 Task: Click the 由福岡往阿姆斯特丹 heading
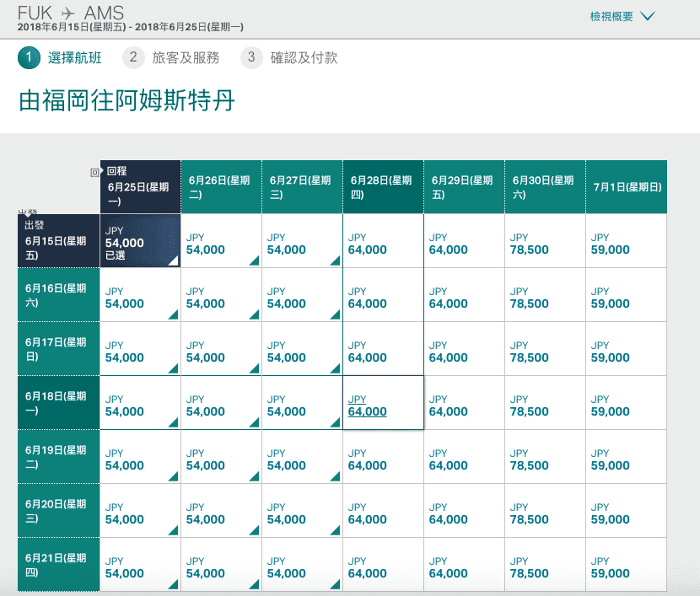pos(127,100)
